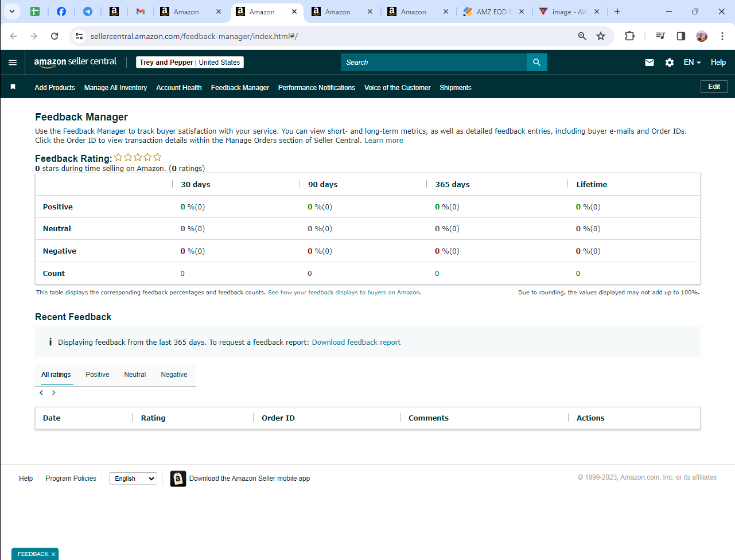Click the search magnifier button

coord(537,63)
